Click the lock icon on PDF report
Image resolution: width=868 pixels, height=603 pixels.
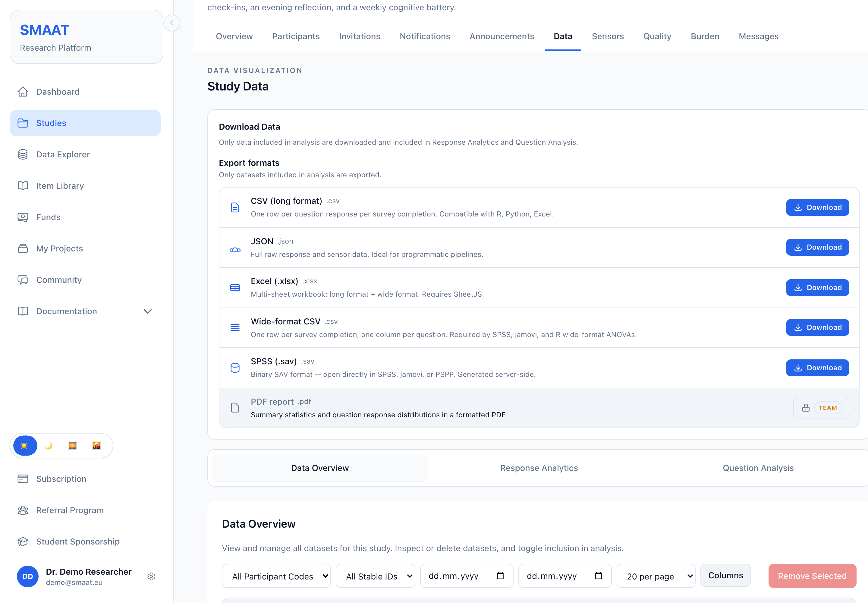point(806,408)
